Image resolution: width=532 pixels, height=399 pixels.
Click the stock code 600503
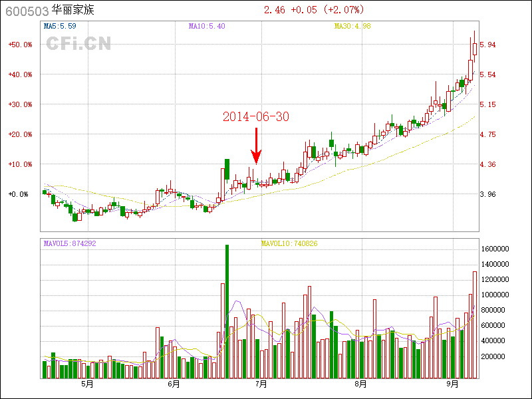(x=27, y=11)
